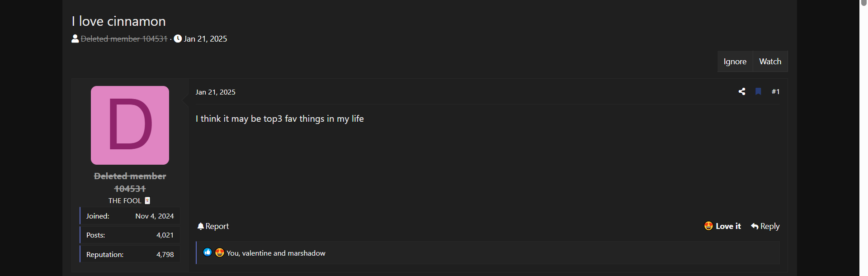
Task: Click the share icon on post #1
Action: 742,91
